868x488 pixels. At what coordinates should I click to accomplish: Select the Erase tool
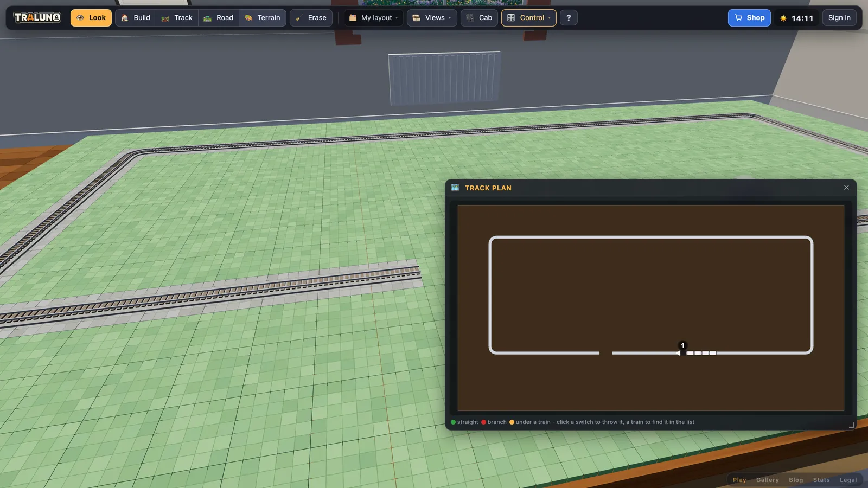tap(311, 18)
